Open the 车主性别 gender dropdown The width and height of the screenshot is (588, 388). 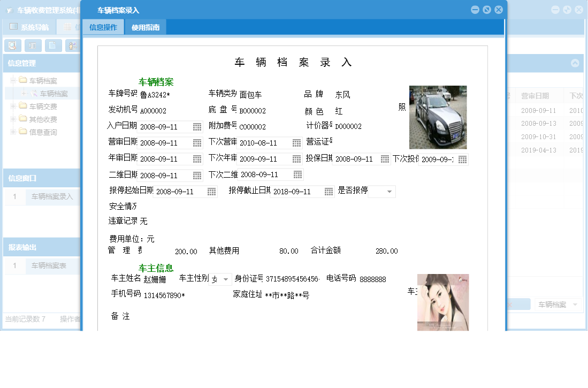[x=227, y=279]
